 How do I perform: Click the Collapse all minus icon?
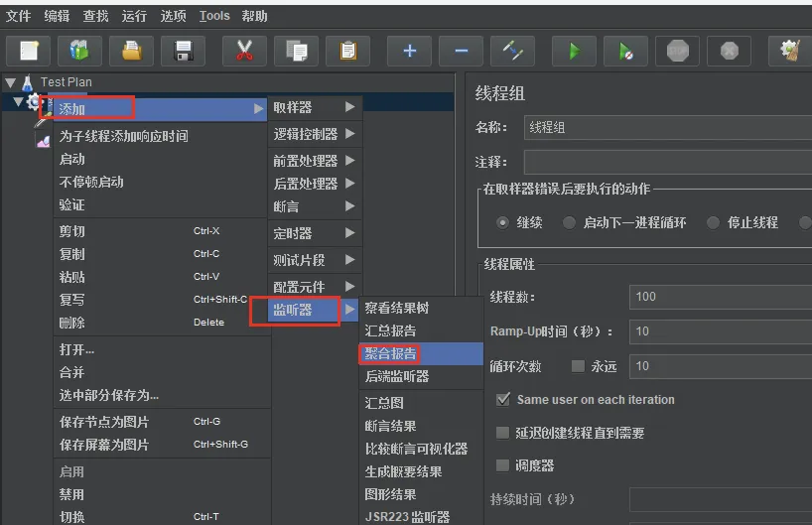pos(461,51)
